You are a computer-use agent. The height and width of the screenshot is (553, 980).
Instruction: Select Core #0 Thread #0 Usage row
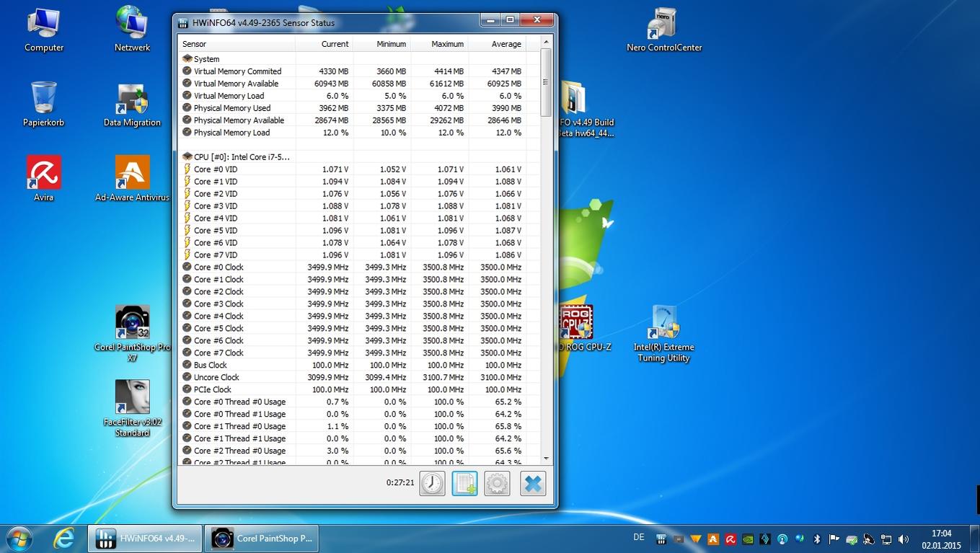pyautogui.click(x=352, y=402)
